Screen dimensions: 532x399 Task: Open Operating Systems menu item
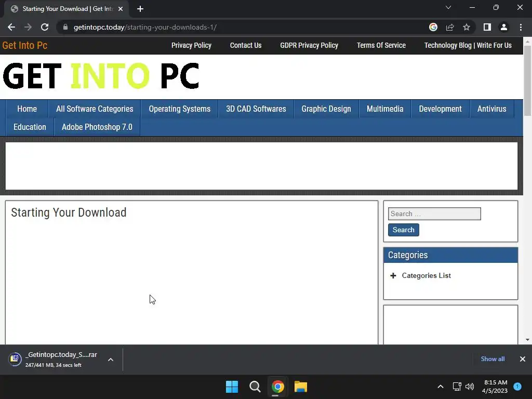179,109
